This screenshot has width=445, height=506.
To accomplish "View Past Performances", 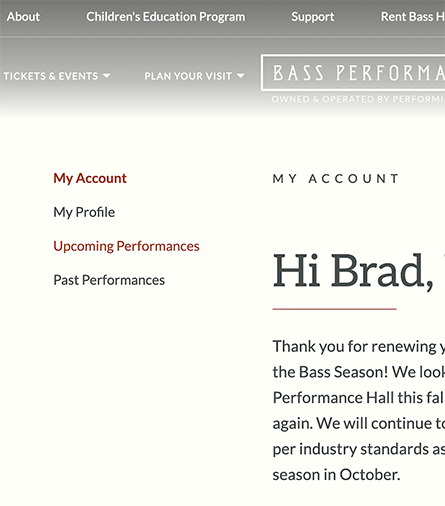I will 109,280.
